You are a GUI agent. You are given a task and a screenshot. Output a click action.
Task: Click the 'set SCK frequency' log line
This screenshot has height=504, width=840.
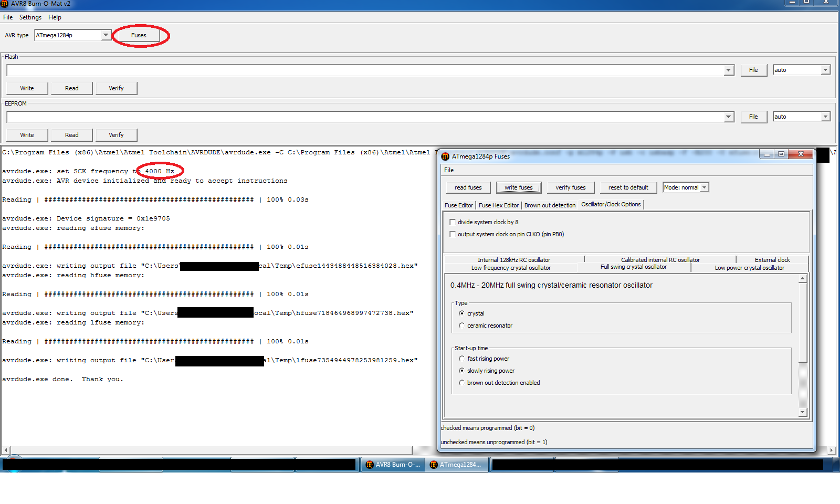(88, 171)
